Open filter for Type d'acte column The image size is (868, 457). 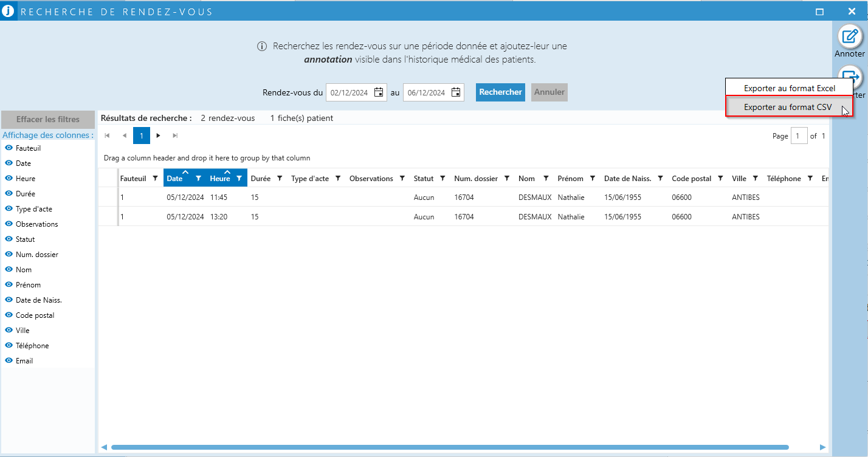338,179
